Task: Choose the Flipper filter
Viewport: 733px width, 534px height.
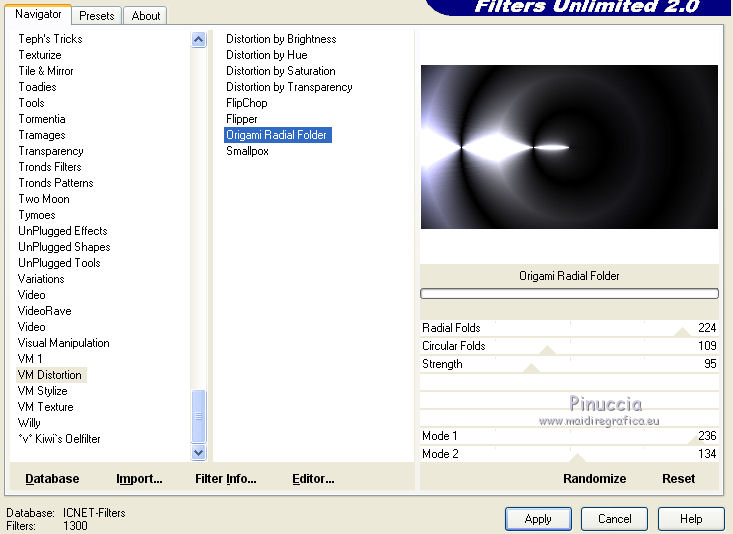Action: click(242, 119)
